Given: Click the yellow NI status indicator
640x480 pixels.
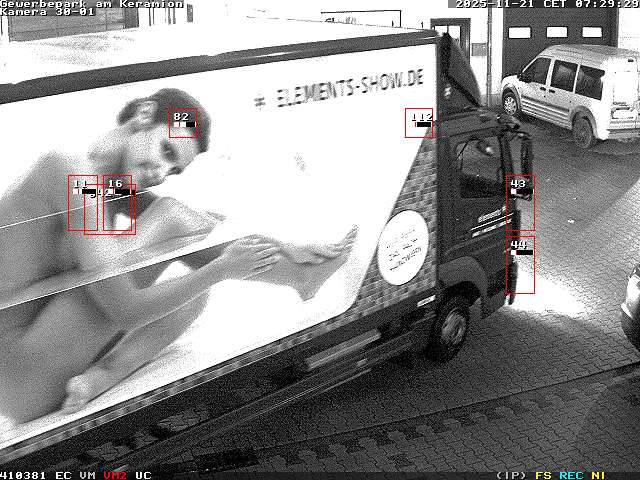Looking at the screenshot, I should pos(598,475).
